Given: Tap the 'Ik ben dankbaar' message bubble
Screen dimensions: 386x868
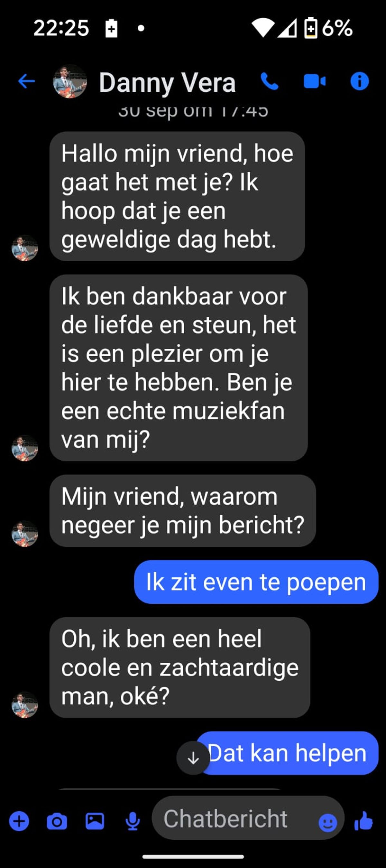Looking at the screenshot, I should pyautogui.click(x=179, y=368).
